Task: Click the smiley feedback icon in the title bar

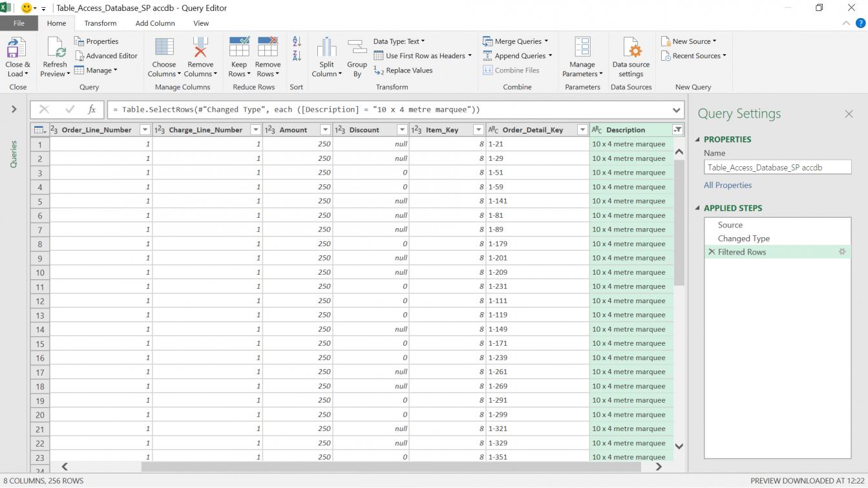Action: [x=26, y=8]
